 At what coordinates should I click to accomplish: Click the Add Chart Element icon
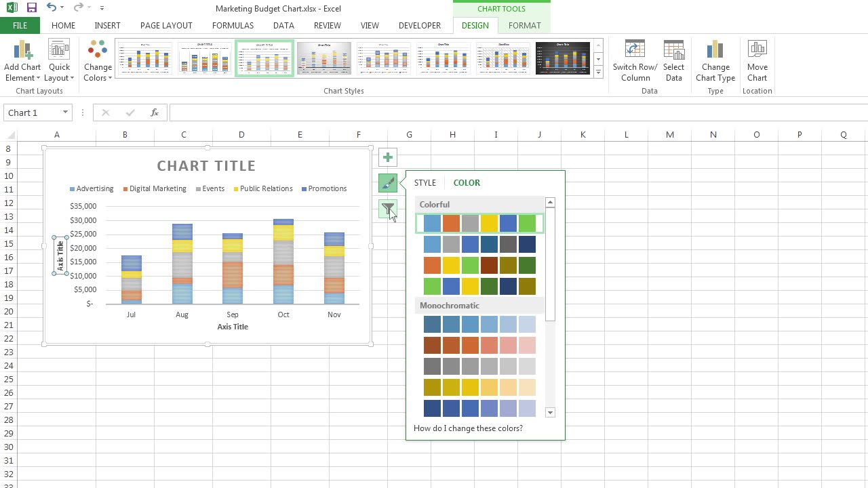[x=22, y=51]
